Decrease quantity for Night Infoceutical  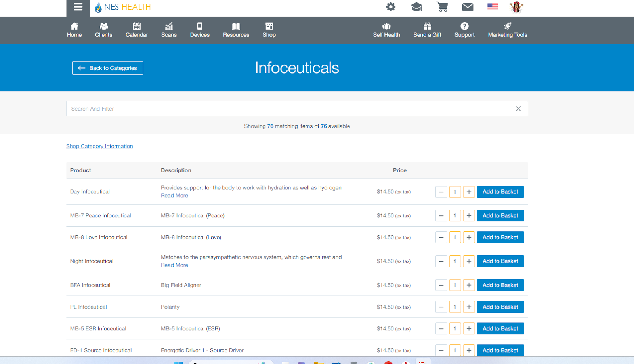tap(441, 261)
